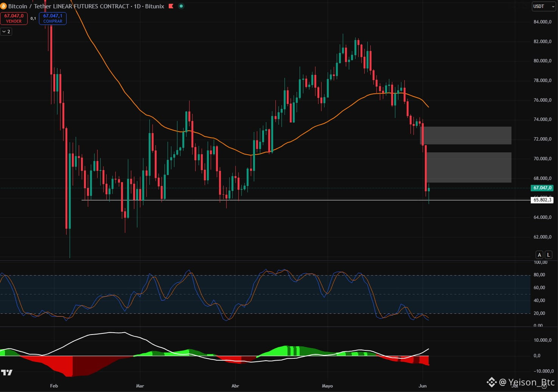Click the 60,00 oscillator scale label
This screenshot has width=558, height=392.
(x=539, y=288)
